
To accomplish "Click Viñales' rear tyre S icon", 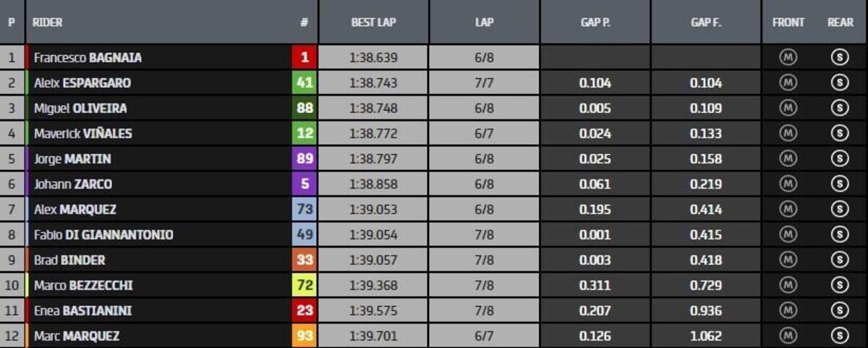I will click(840, 133).
